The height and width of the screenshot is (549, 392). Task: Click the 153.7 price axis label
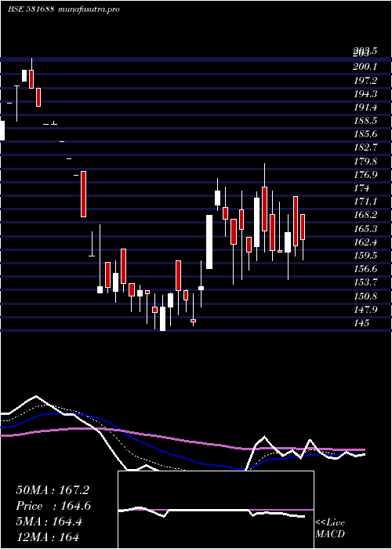[x=365, y=282]
